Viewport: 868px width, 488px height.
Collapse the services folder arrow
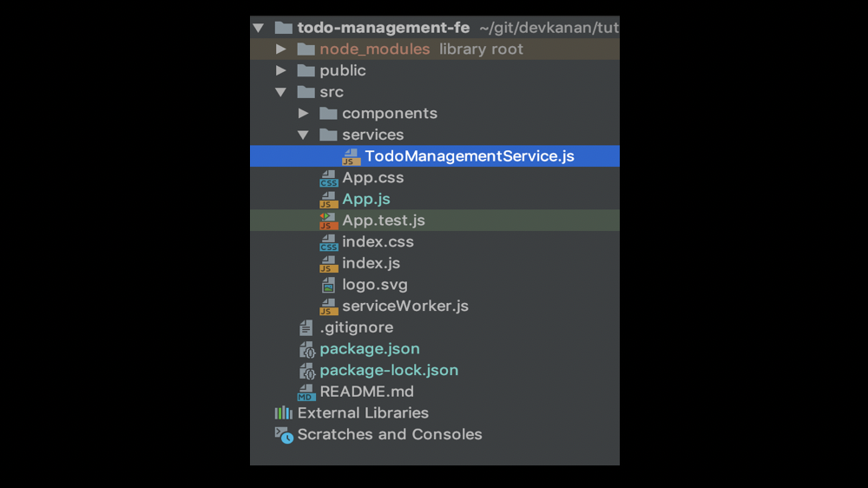click(303, 135)
